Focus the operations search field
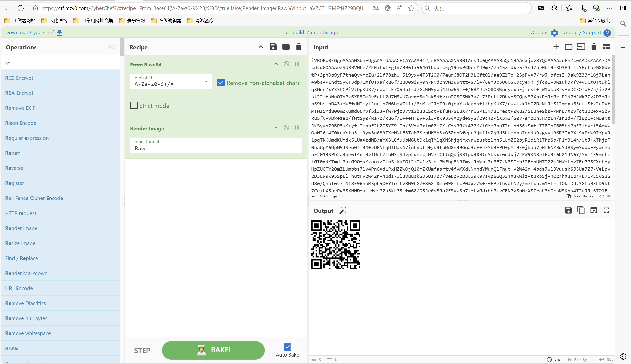The image size is (631, 364). point(61,63)
